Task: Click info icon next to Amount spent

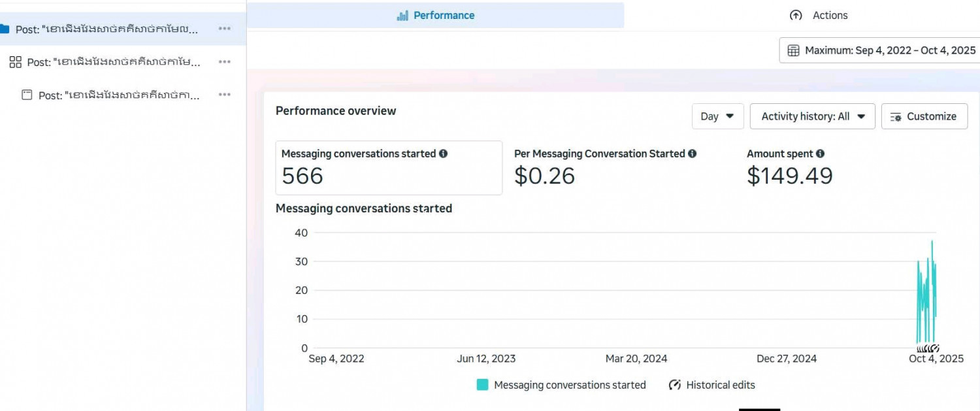Action: [821, 154]
